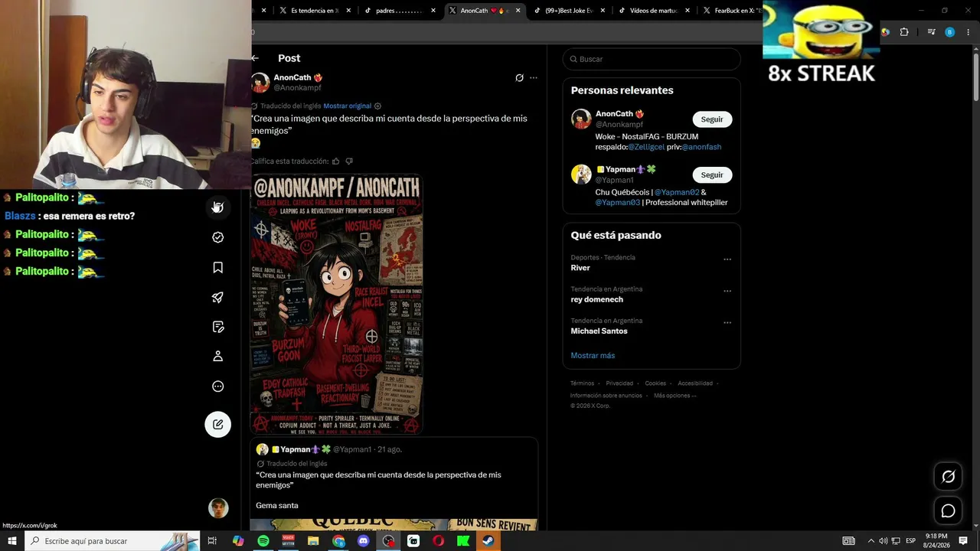Open the notes/articles icon in X sidebar
Screen dimensions: 980x551
[x=218, y=327]
